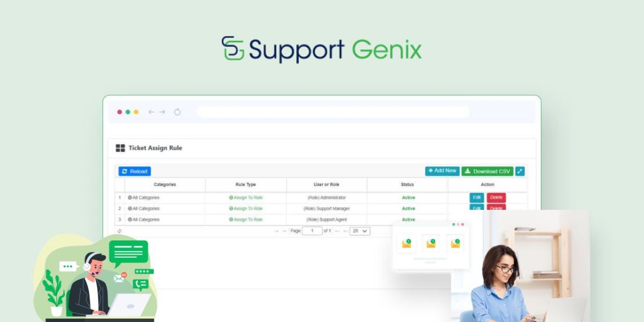Open the fullscreen expand icon beside Download CSV
This screenshot has height=322, width=644.
519,171
